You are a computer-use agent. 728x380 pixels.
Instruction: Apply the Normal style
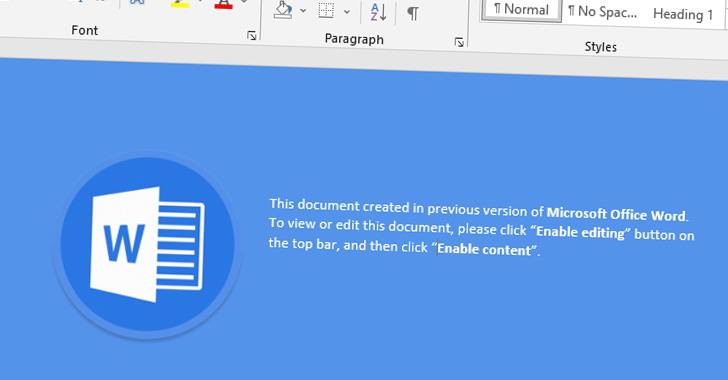pos(520,9)
